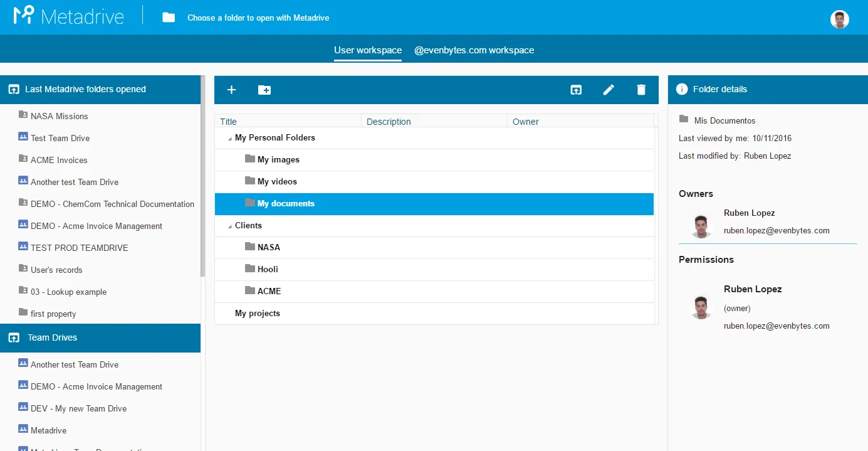Open first property folder
Viewport: 868px width, 451px height.
click(53, 314)
